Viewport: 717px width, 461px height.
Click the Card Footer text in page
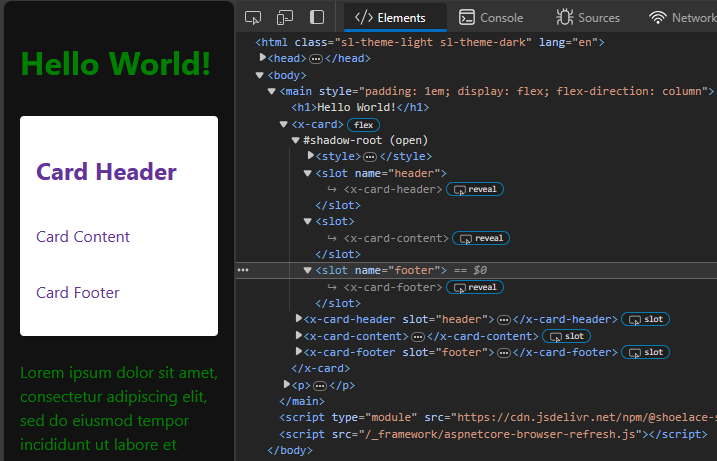coord(78,293)
